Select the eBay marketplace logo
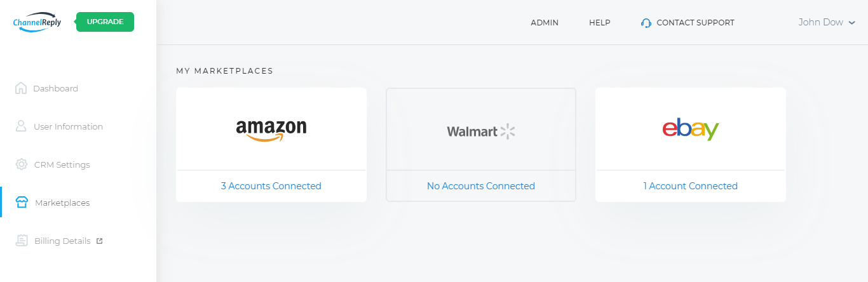This screenshot has width=868, height=282. (691, 130)
